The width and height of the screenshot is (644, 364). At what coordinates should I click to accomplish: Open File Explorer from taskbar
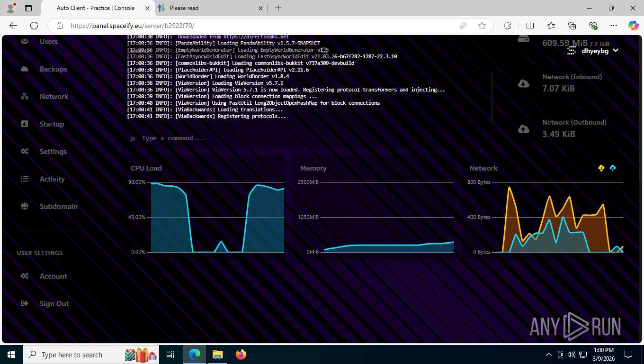point(217,355)
